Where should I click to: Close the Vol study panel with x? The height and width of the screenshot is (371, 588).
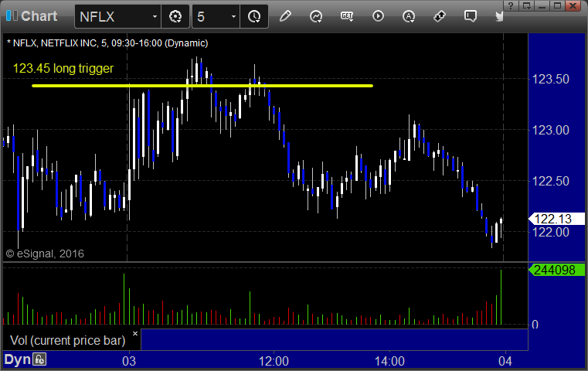tap(135, 333)
